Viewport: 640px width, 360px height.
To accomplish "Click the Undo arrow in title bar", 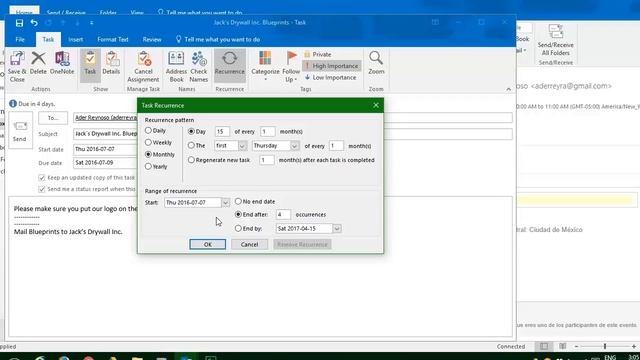I will pyautogui.click(x=34, y=23).
